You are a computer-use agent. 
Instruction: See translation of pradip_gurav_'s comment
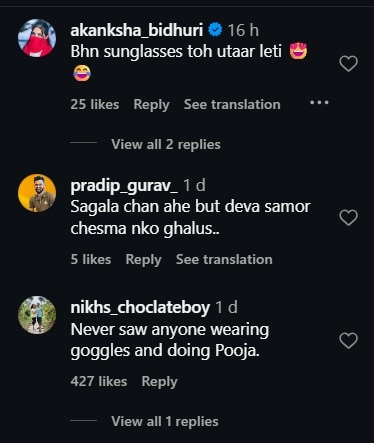[224, 259]
